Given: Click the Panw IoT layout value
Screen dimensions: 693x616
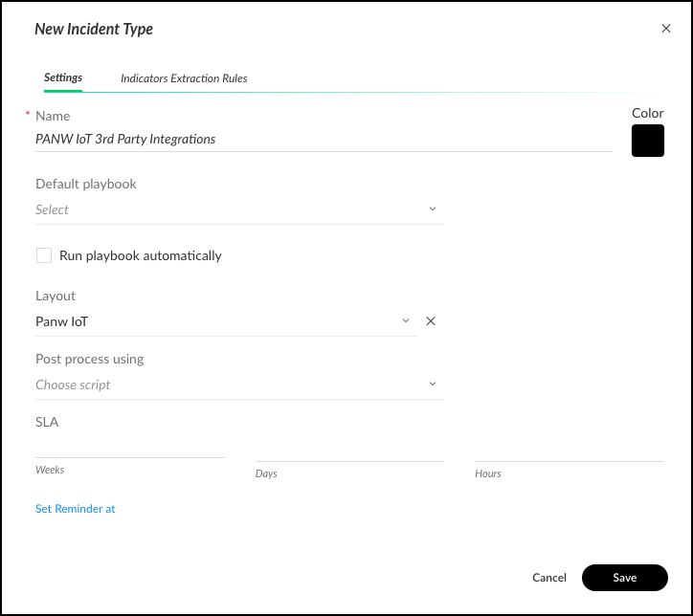Looking at the screenshot, I should [62, 321].
